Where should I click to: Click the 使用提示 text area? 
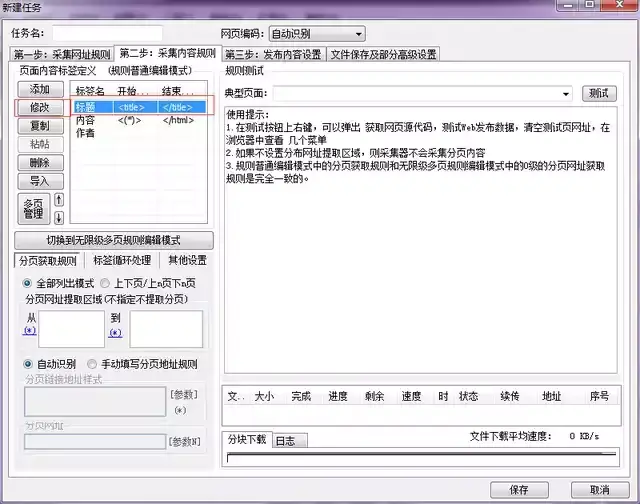point(421,240)
